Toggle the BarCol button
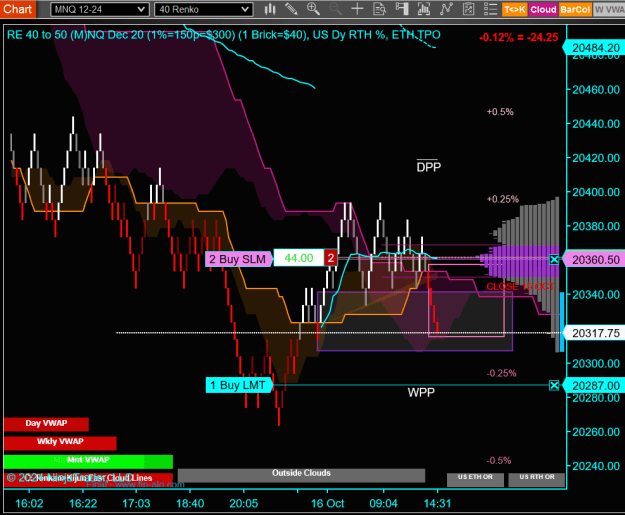This screenshot has height=515, width=625. (574, 9)
